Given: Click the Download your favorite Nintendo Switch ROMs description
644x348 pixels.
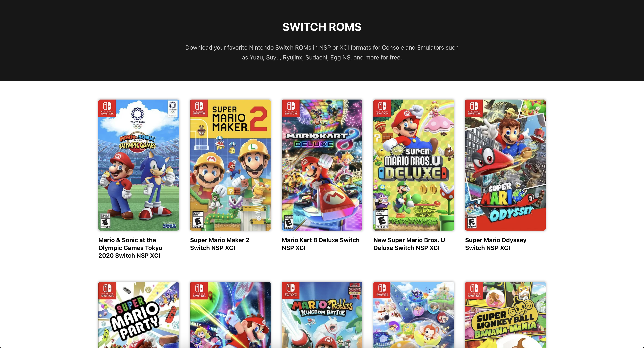Looking at the screenshot, I should point(322,53).
